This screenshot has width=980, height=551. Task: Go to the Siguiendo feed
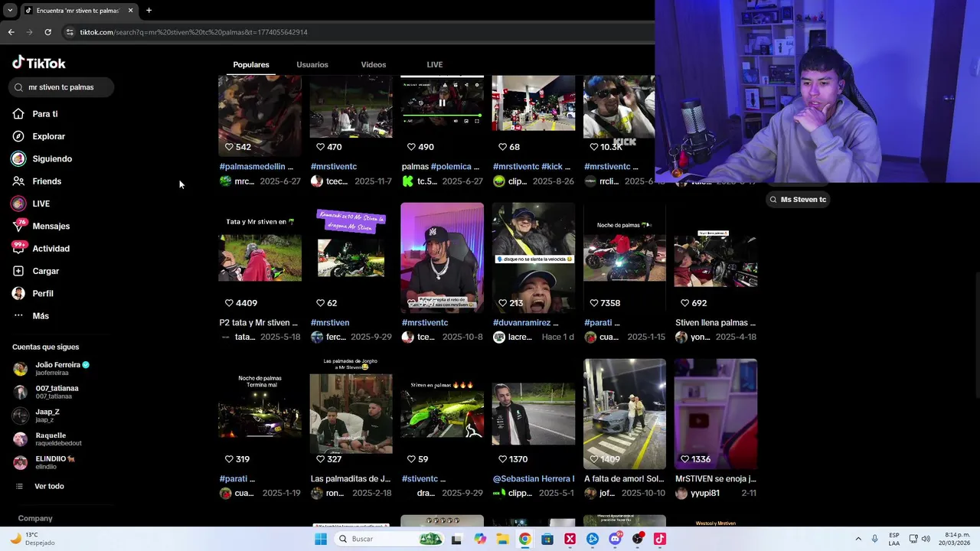pyautogui.click(x=42, y=158)
